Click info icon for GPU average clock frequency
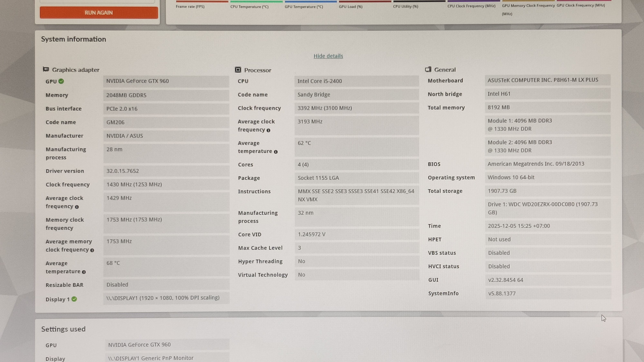 [77, 207]
